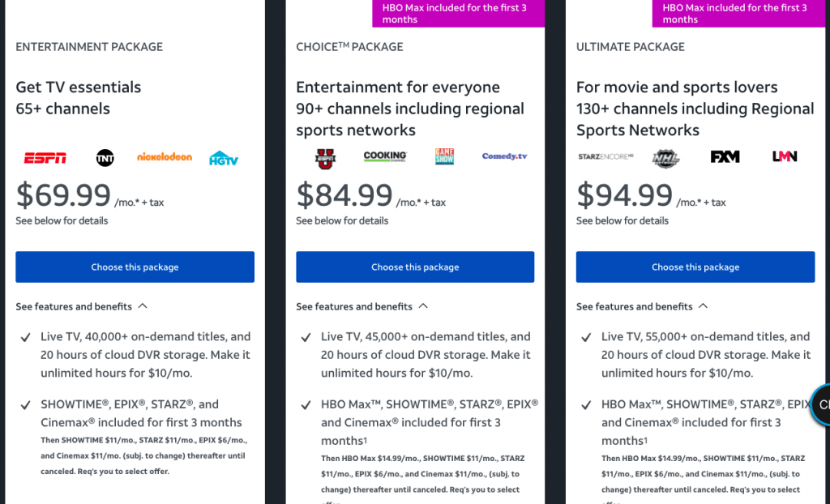Image resolution: width=830 pixels, height=504 pixels.
Task: Click the HGTV channel logo
Action: (224, 158)
